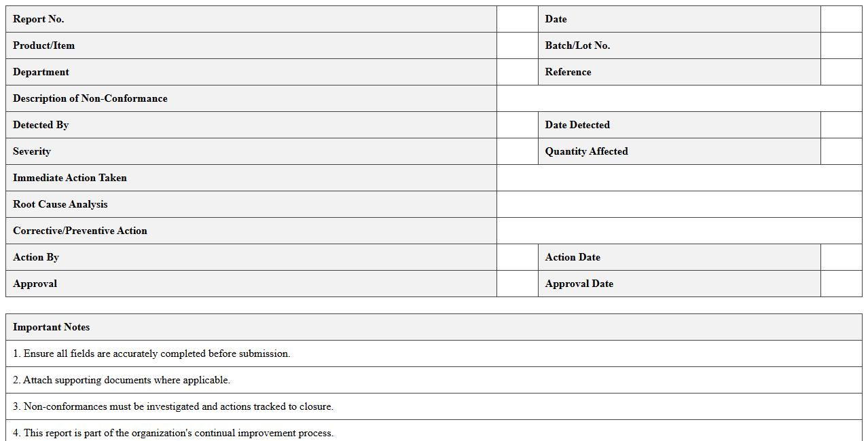Select the Product/Item entry cell
The image size is (868, 441).
pos(517,45)
